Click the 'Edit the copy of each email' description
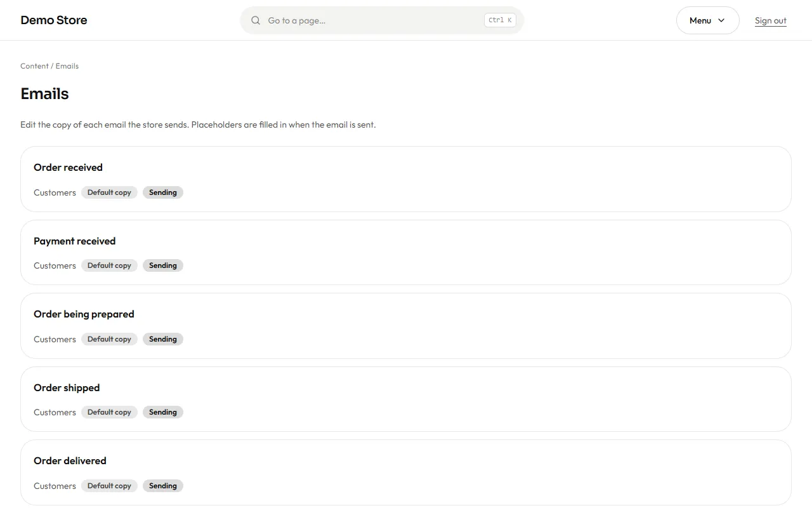The image size is (812, 508). pyautogui.click(x=198, y=124)
